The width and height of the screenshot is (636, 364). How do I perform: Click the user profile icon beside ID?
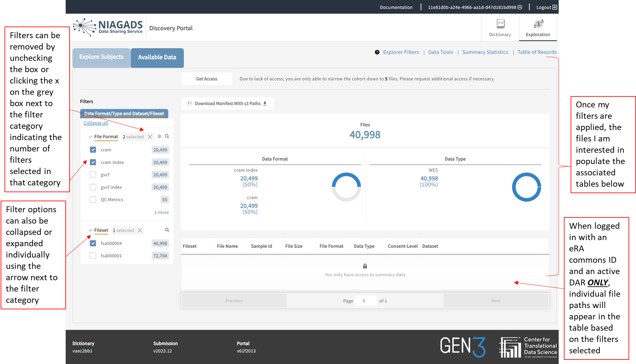click(x=520, y=7)
